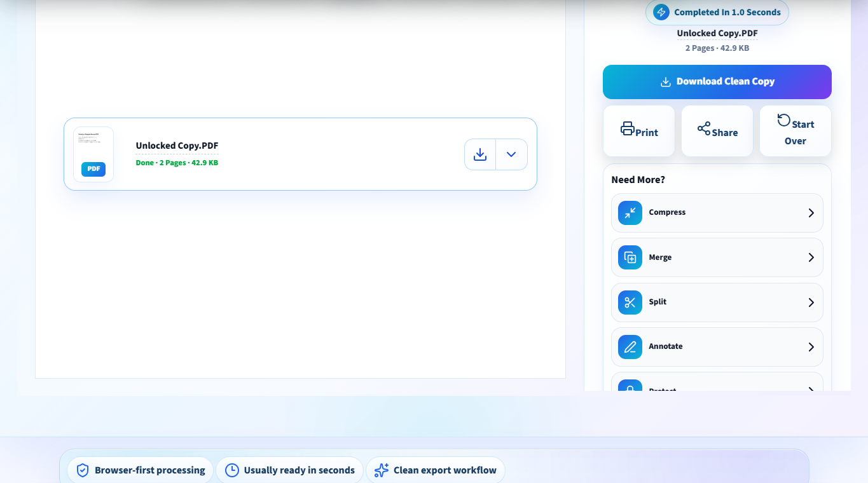
Task: Click the sparkle icon for Clean export
Action: tap(382, 470)
